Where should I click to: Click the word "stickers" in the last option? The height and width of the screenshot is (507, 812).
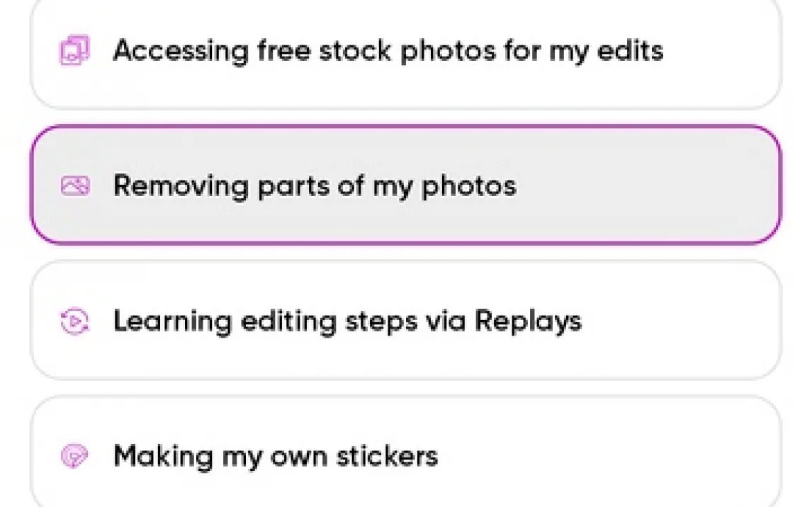point(387,456)
